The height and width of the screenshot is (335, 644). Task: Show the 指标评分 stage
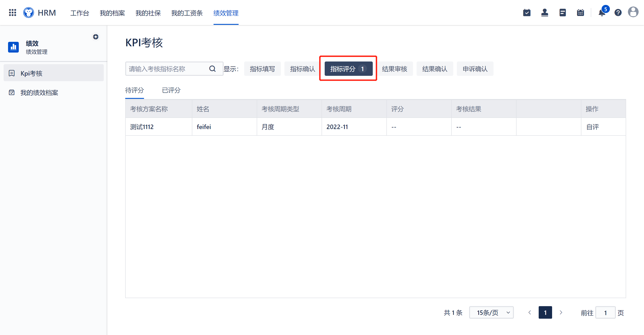point(349,69)
